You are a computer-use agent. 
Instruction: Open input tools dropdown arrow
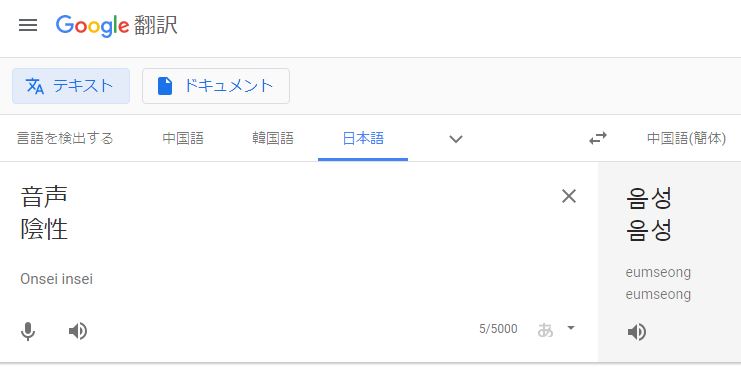pyautogui.click(x=571, y=328)
